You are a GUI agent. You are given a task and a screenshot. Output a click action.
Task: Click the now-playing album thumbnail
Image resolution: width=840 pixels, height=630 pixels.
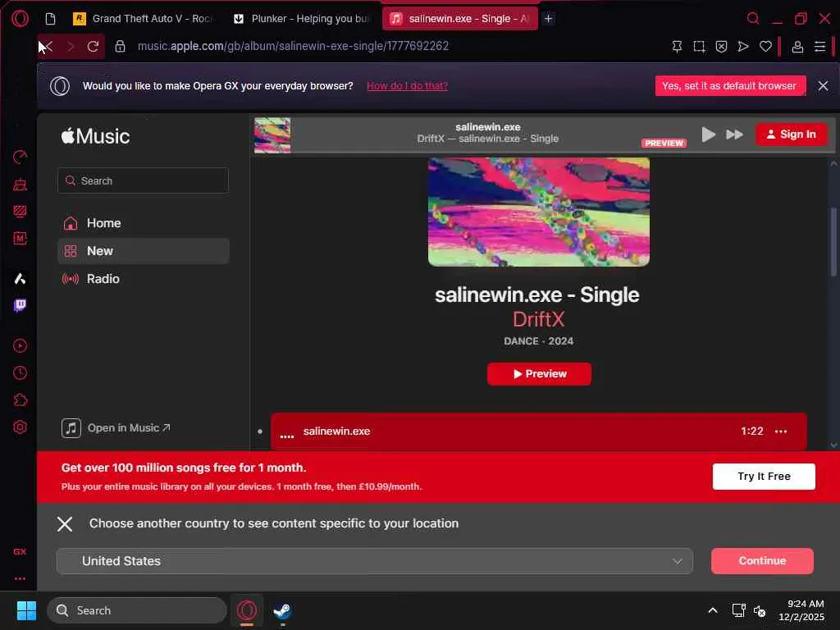click(272, 135)
